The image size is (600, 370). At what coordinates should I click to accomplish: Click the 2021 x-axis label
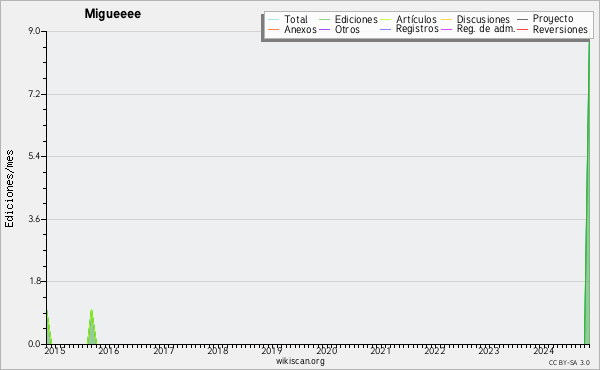tap(380, 350)
